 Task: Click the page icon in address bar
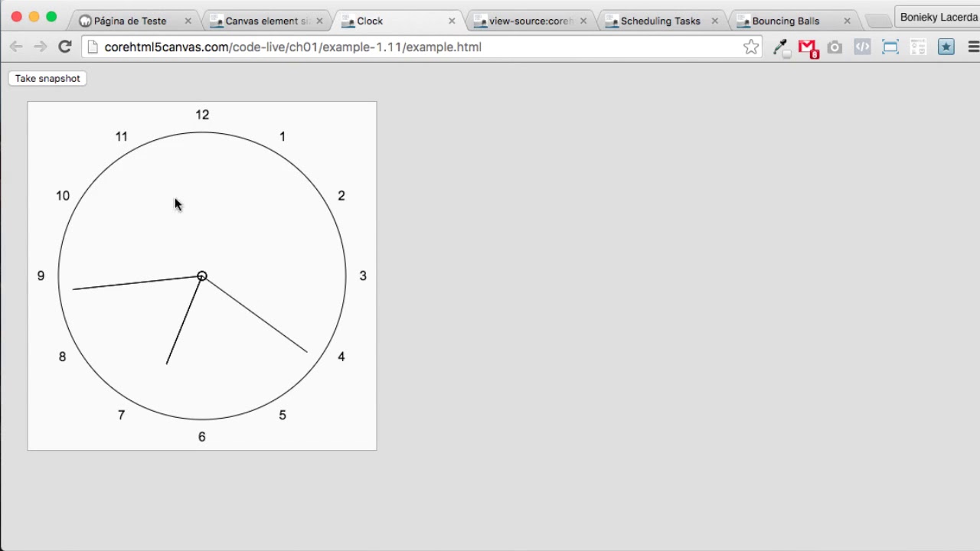pyautogui.click(x=93, y=47)
